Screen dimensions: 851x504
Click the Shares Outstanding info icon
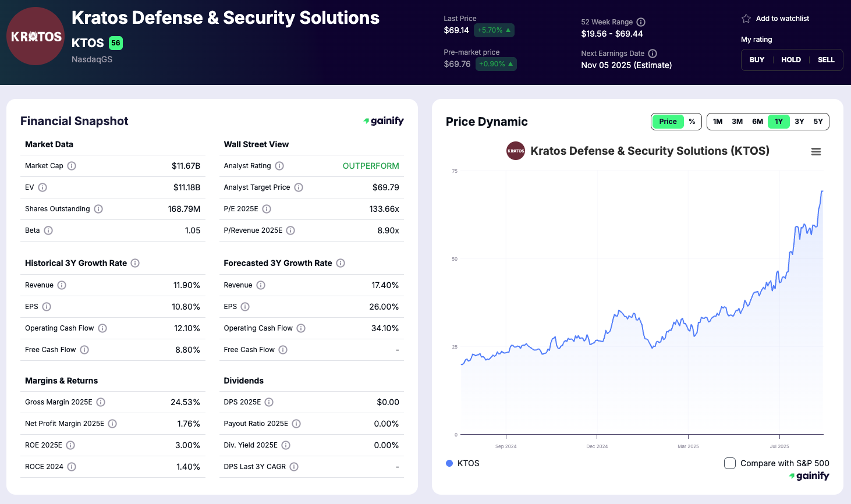[x=98, y=209]
